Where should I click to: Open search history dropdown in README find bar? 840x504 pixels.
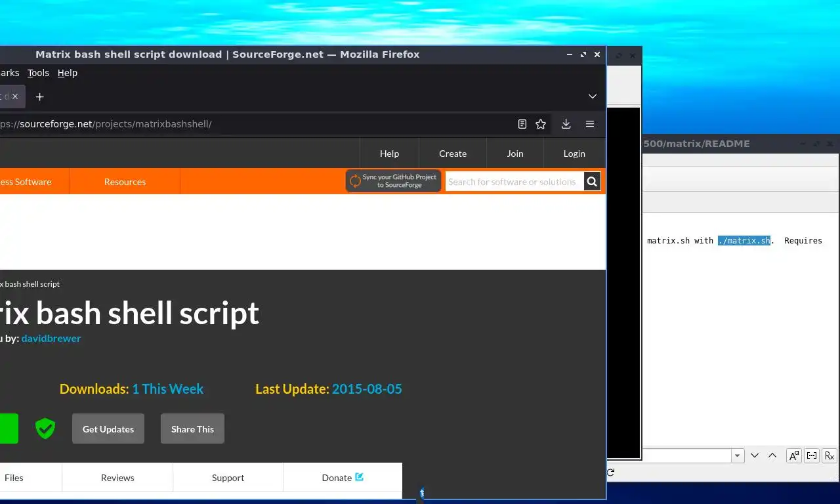point(738,455)
